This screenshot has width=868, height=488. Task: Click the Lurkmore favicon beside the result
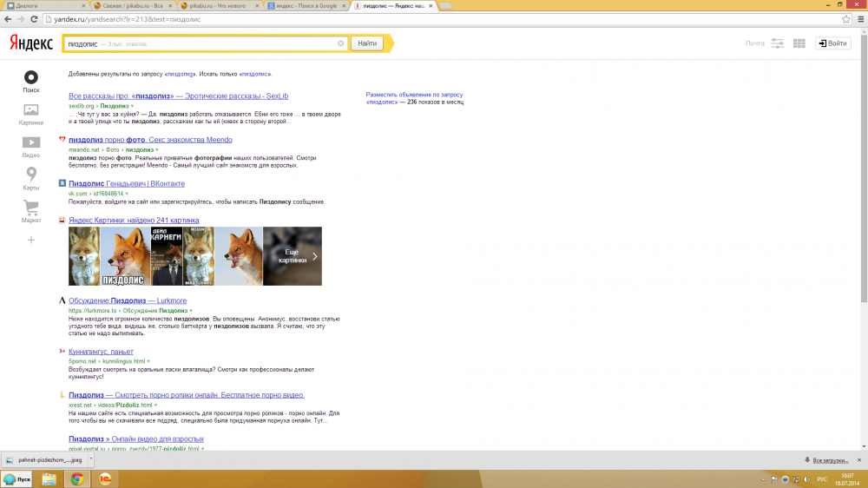tap(62, 300)
